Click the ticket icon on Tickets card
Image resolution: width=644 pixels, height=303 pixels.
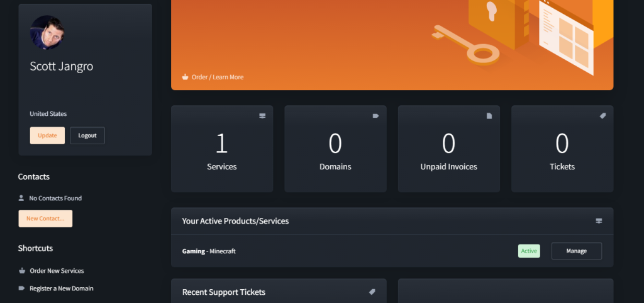click(x=602, y=116)
